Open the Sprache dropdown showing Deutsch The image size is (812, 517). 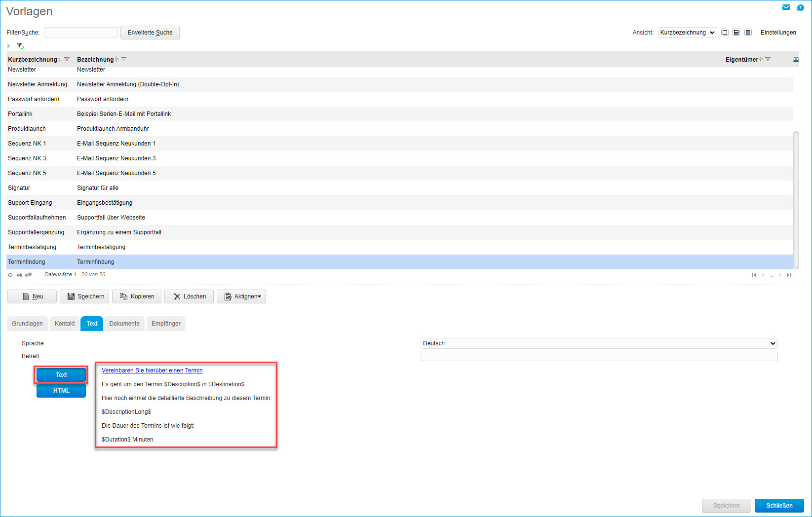pyautogui.click(x=599, y=343)
